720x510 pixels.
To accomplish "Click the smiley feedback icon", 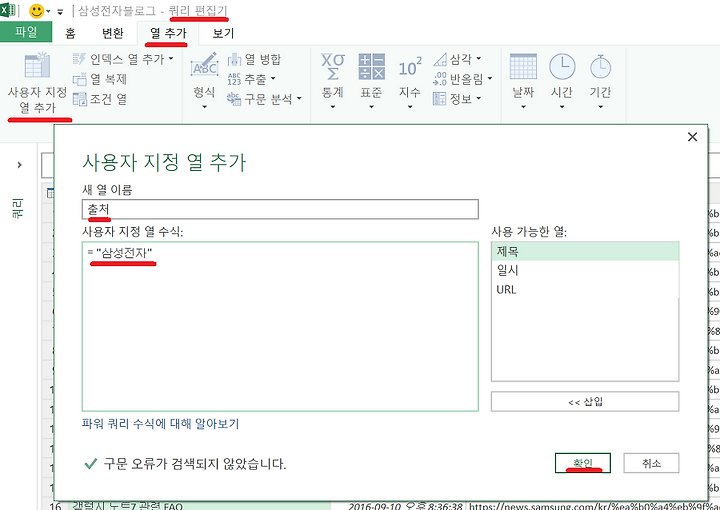I will pyautogui.click(x=36, y=11).
